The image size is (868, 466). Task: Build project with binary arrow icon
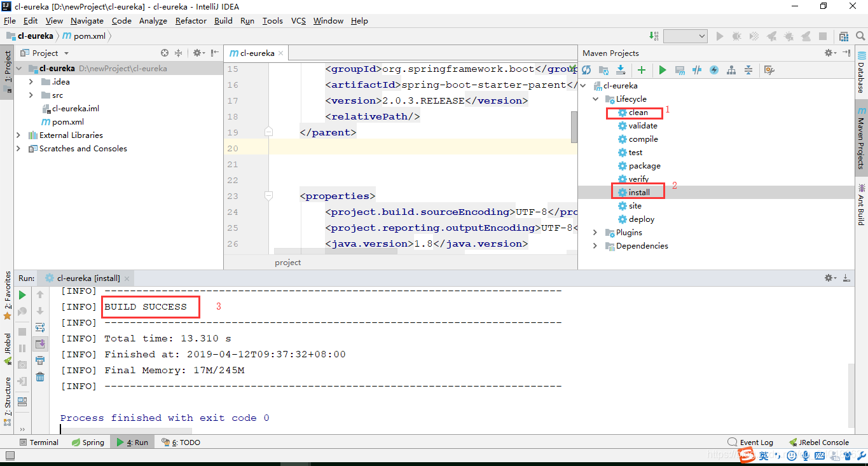coord(653,36)
